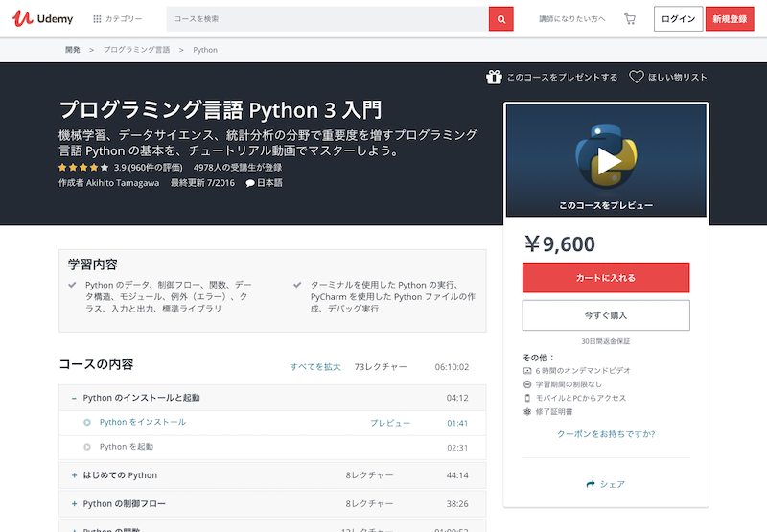Open the 960件の評価 reviews count

pos(155,168)
